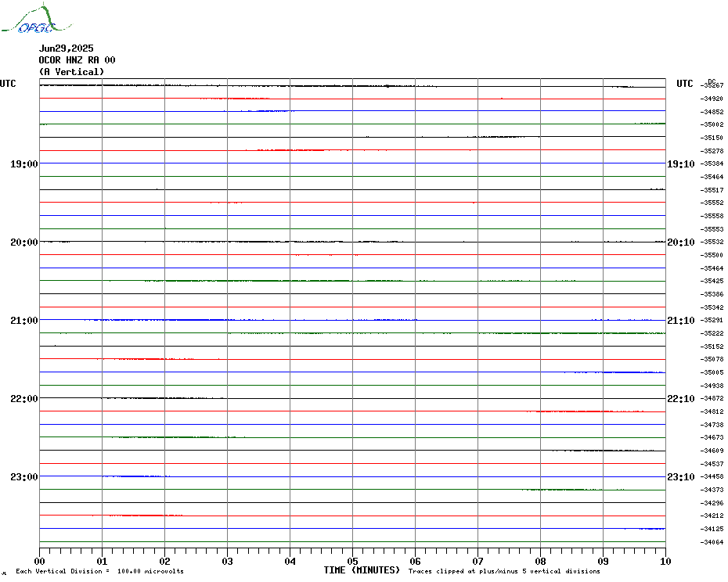The image size is (728, 582).
Task: Click the '21:10' end-time label
Action: pyautogui.click(x=681, y=321)
